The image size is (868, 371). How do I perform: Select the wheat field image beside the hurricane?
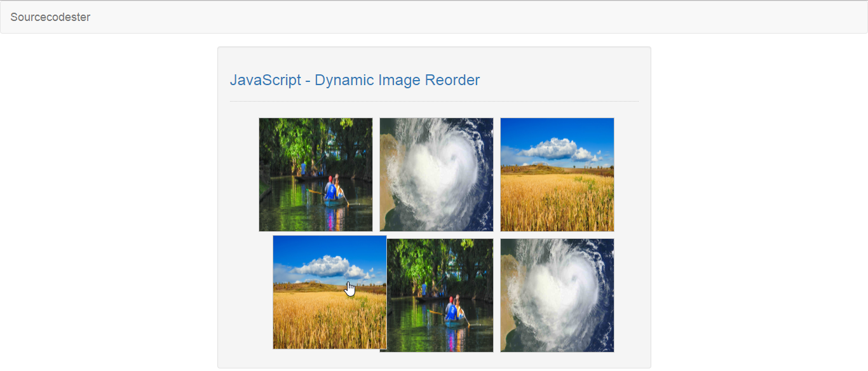[557, 175]
